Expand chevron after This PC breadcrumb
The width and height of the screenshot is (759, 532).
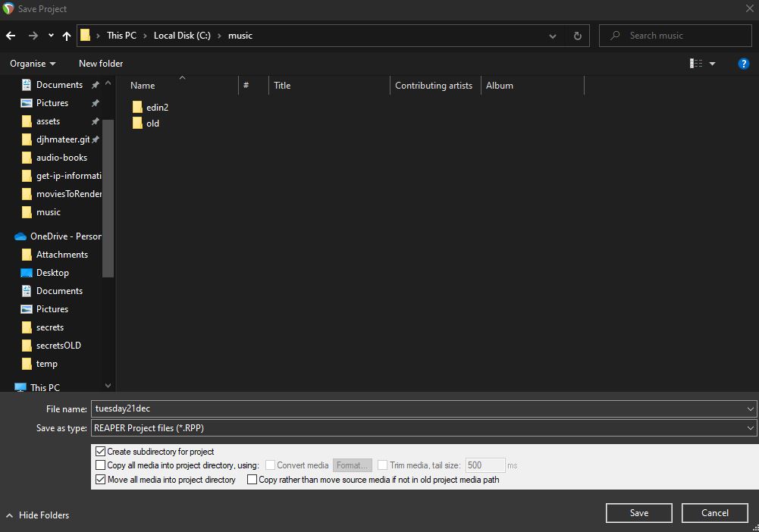pyautogui.click(x=145, y=36)
